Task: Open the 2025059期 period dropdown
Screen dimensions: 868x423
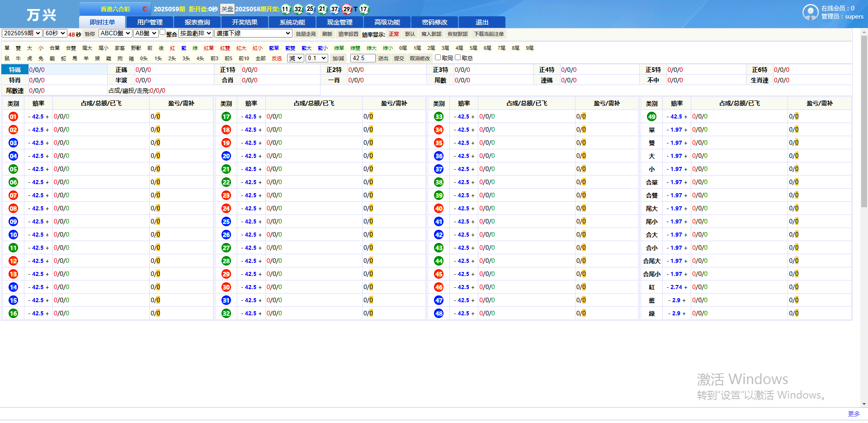Action: click(22, 33)
